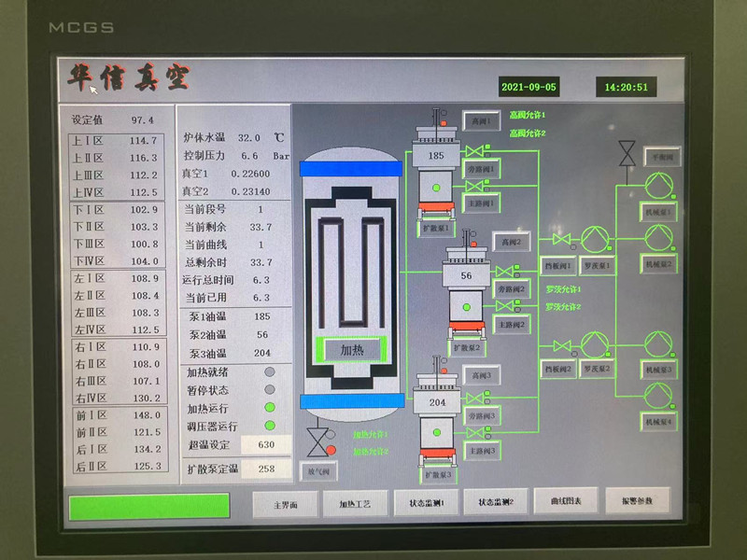Toggle the 旁路阀1 button
747x560 pixels.
click(482, 169)
